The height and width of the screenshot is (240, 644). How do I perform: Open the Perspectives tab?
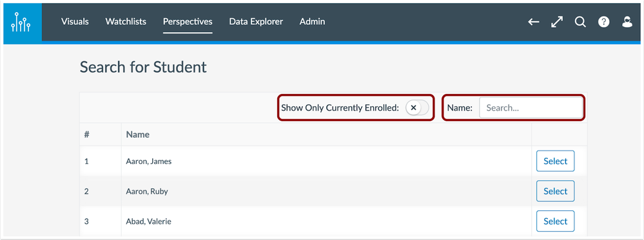(x=188, y=22)
